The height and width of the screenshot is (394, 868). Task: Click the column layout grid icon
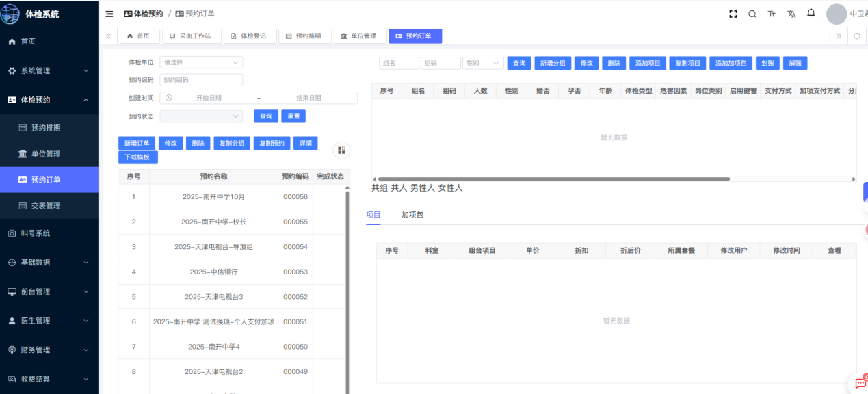point(341,150)
